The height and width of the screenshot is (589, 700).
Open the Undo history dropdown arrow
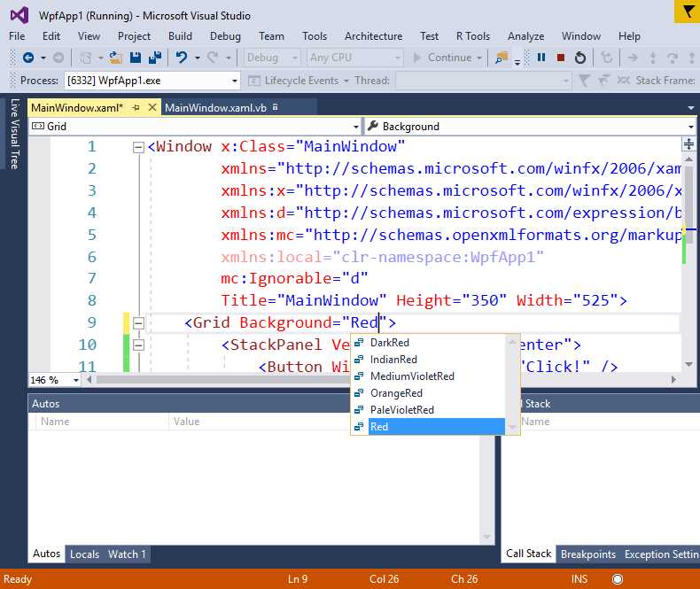pos(197,58)
